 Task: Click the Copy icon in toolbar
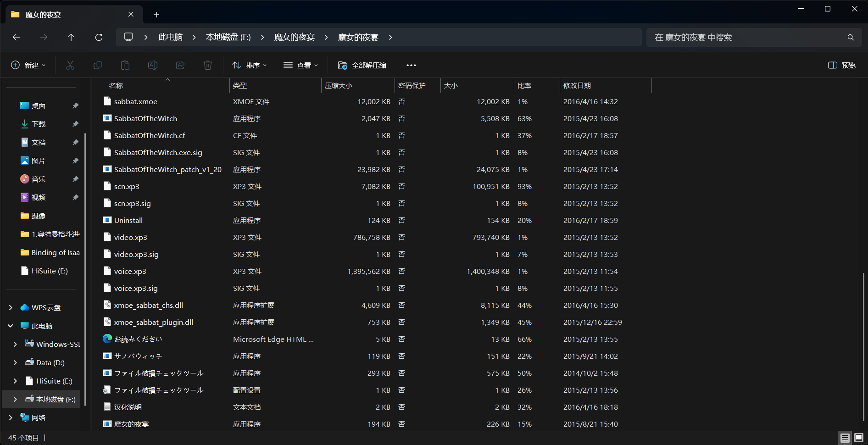click(x=98, y=65)
